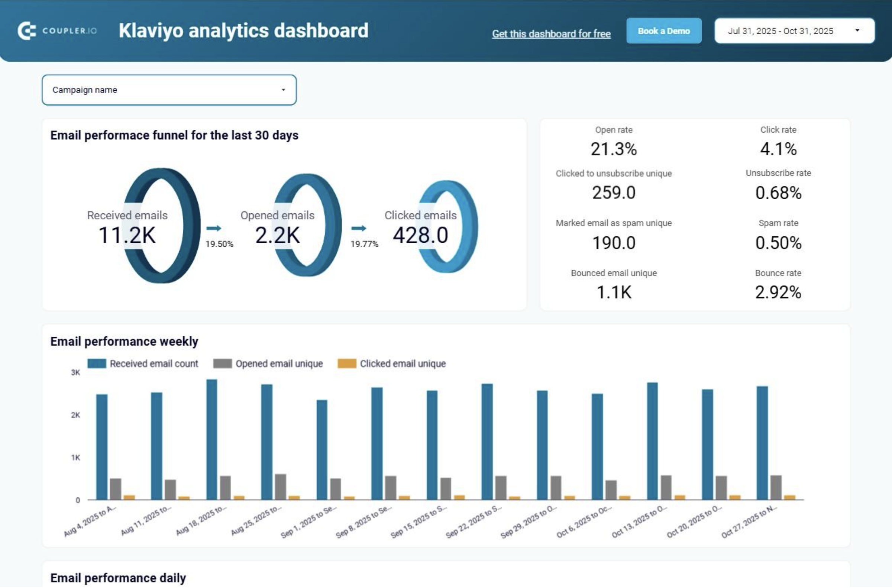Click the dropdown caret on Campaign name filter
Viewport: 892px width, 588px height.
tap(283, 90)
